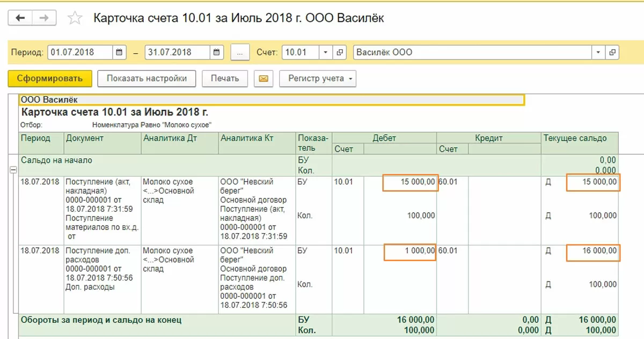Open the Регистр учета dropdown menu
This screenshot has width=644, height=339.
[x=318, y=78]
